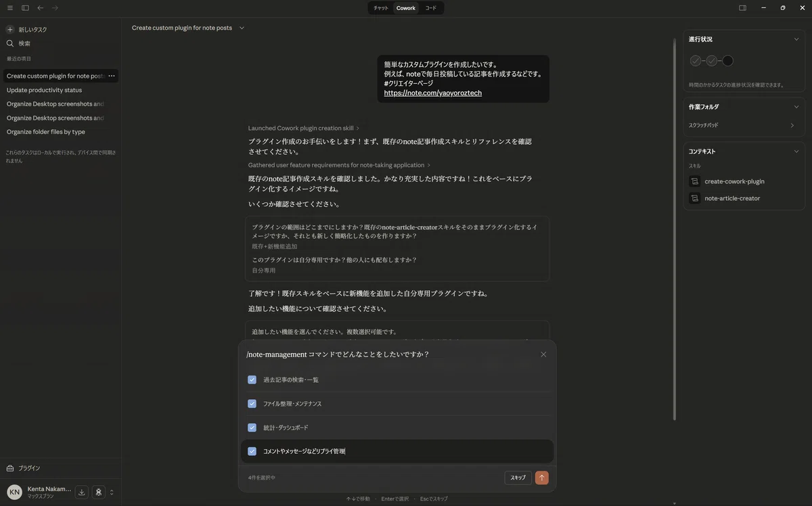Viewport: 812px width, 506px height.
Task: Click the スキップ button
Action: coord(518,478)
